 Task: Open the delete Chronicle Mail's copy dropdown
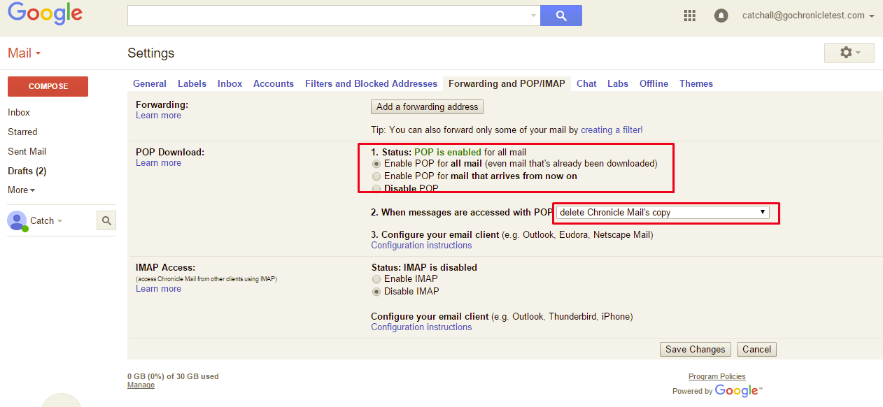coord(663,212)
